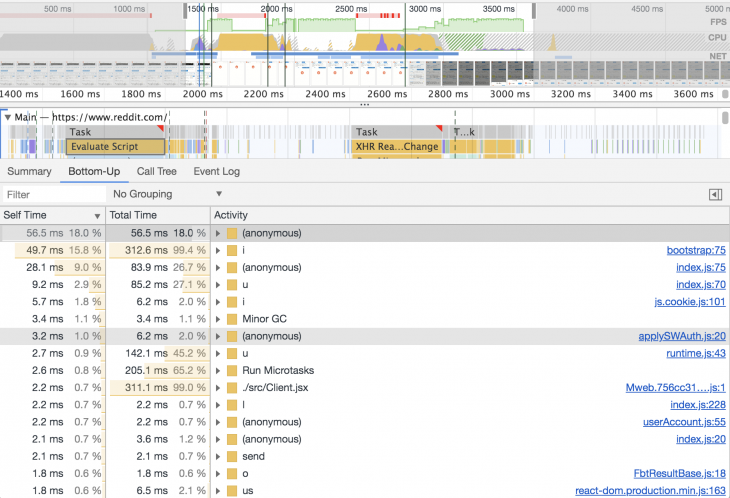Open the Call Tree tab

pyautogui.click(x=156, y=171)
